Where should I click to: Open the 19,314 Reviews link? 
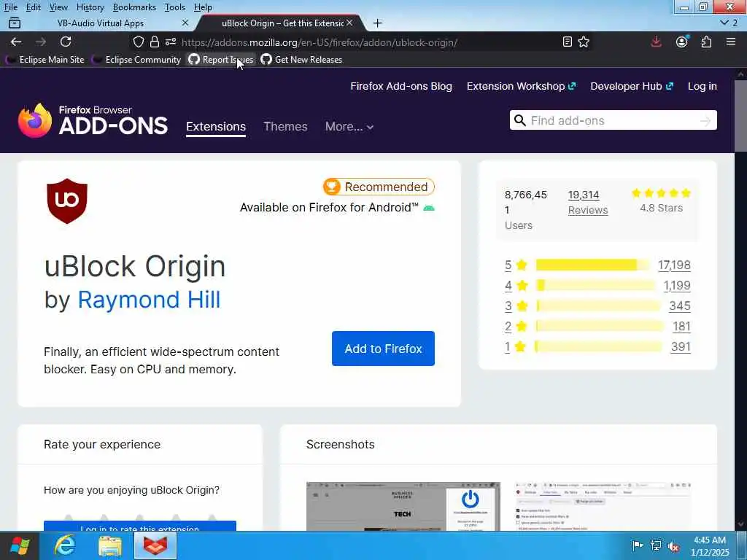click(x=588, y=203)
